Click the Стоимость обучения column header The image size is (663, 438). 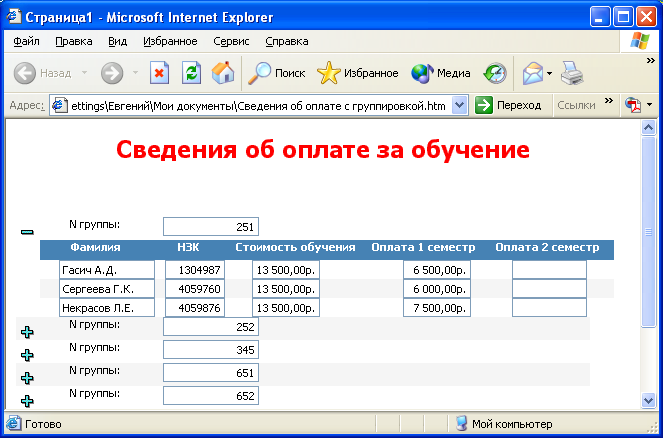click(x=295, y=247)
